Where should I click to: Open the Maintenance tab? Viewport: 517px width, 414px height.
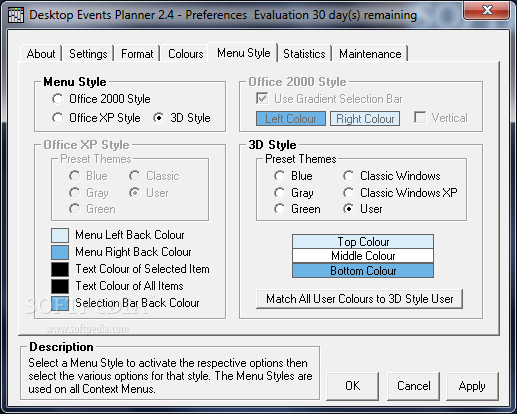pos(370,54)
